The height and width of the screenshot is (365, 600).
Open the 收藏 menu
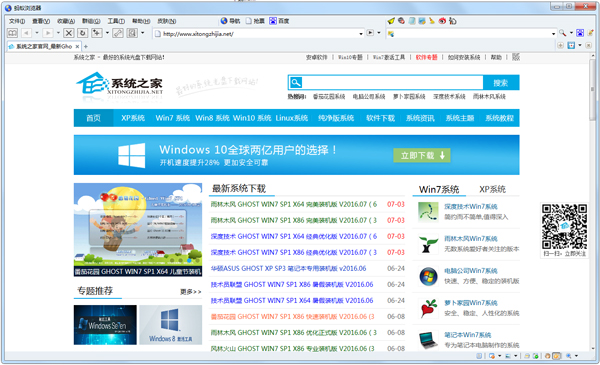tap(66, 21)
